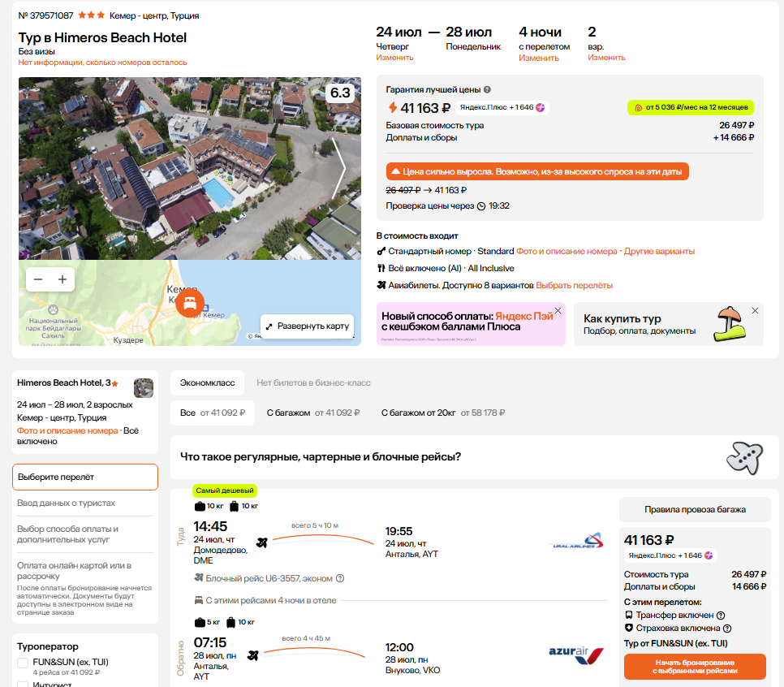
Task: Close the 'Как купить тур' banner
Action: tap(755, 311)
